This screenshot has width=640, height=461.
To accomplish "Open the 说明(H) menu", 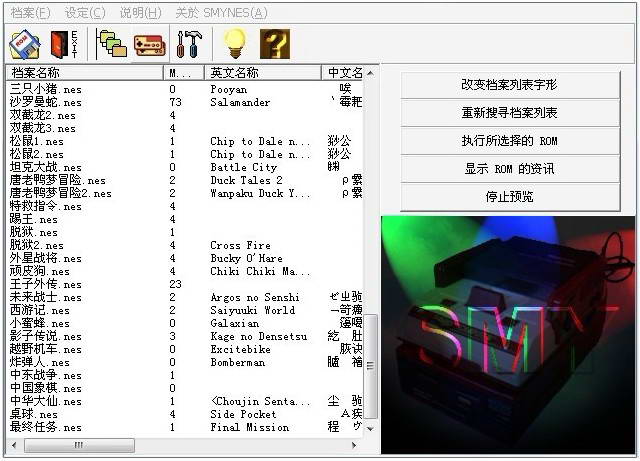I will [140, 13].
